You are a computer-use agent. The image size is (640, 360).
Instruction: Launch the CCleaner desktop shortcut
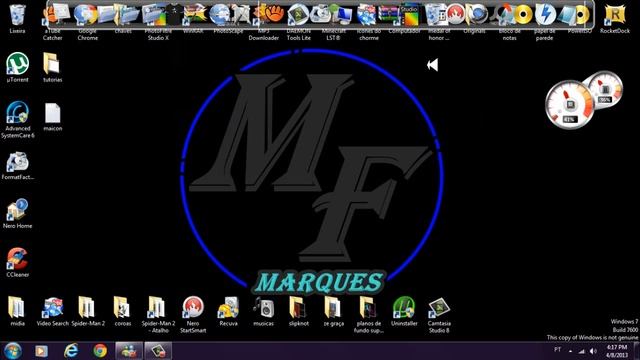[18, 263]
